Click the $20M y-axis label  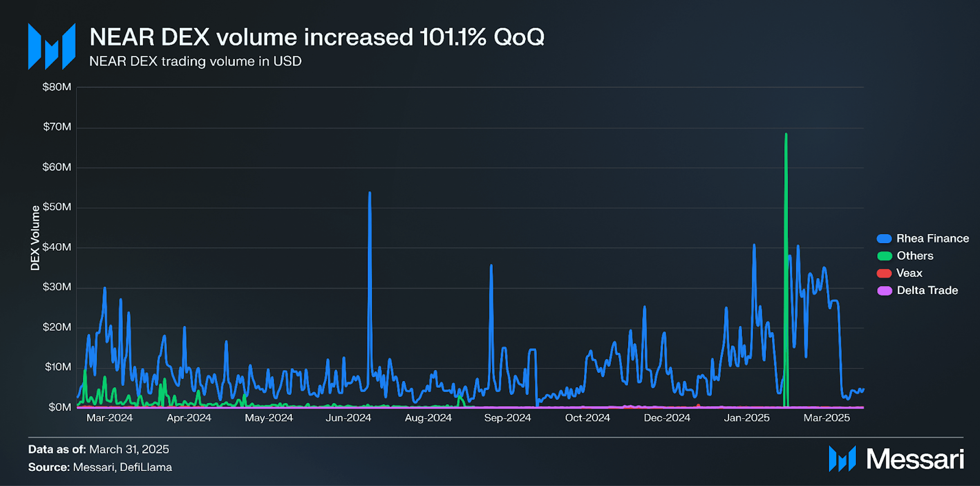[x=57, y=327]
